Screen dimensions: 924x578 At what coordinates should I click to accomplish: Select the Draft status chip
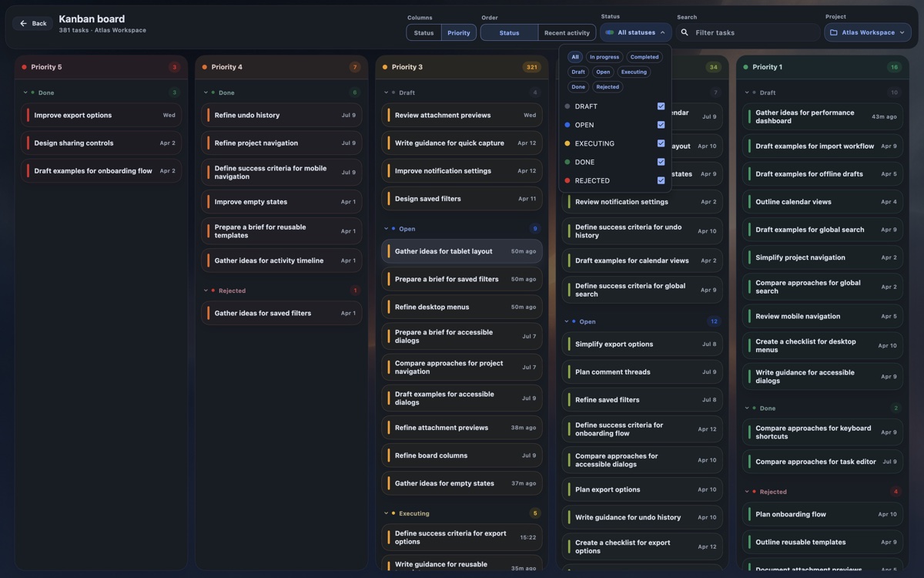tap(578, 72)
